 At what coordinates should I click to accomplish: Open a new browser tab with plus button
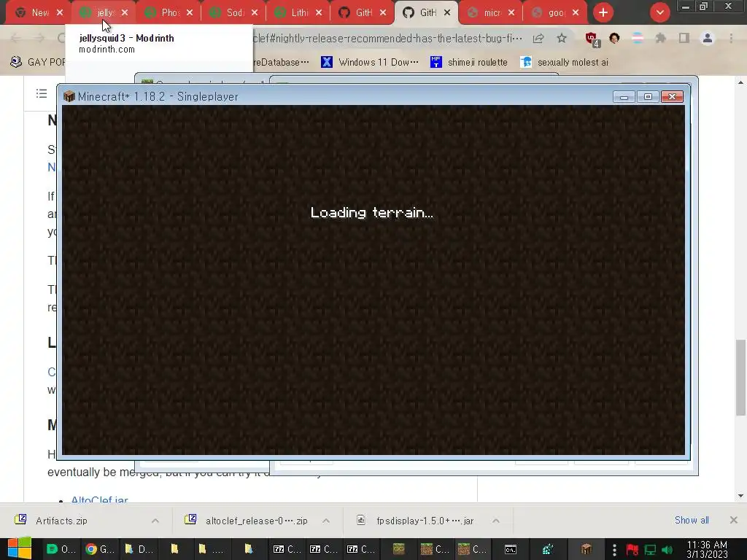[603, 12]
